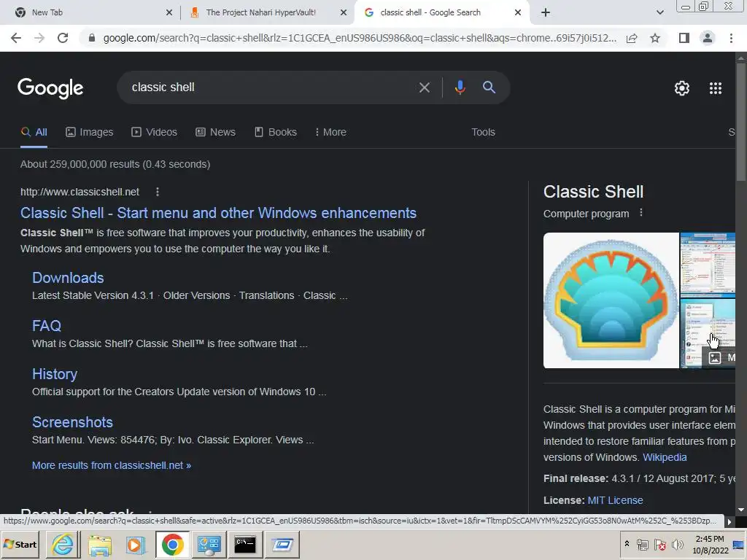This screenshot has width=747, height=560.
Task: Open the Windows Start menu
Action: click(x=20, y=545)
